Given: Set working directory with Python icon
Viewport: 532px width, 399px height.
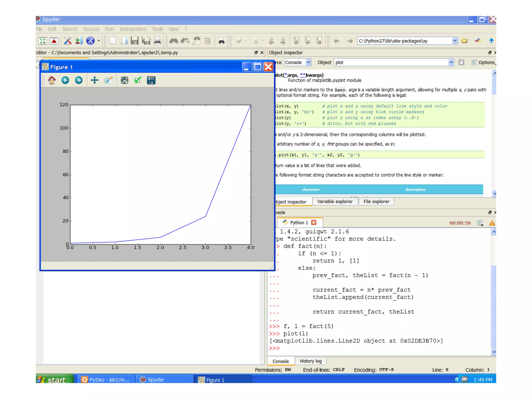Looking at the screenshot, I should point(478,41).
